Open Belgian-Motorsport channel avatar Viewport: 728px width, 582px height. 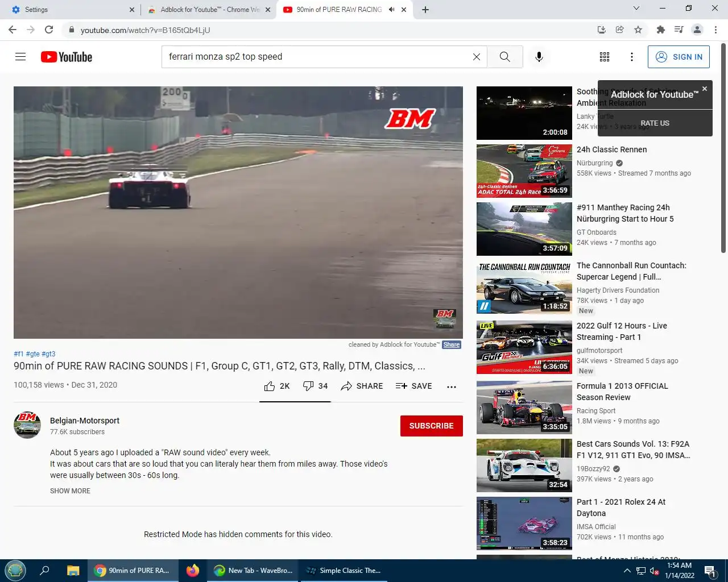(27, 425)
